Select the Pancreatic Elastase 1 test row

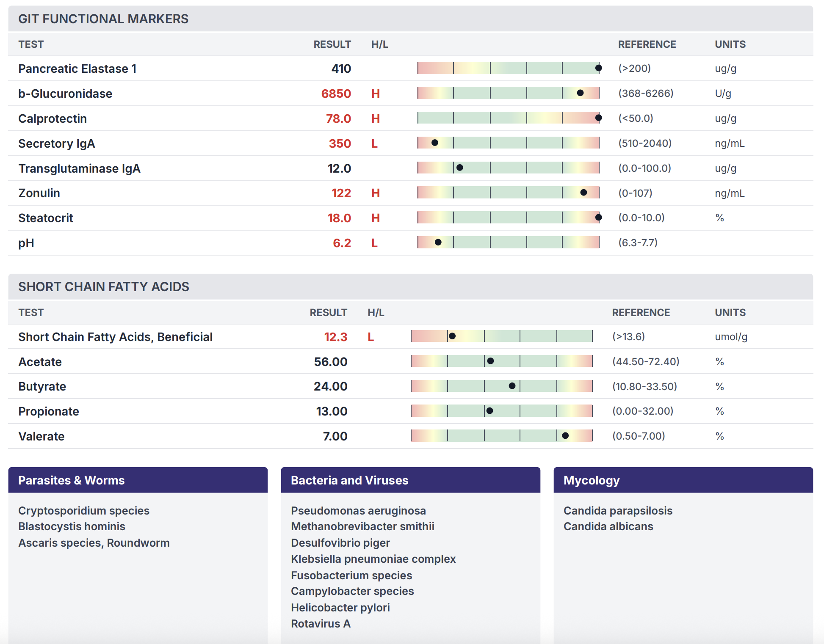click(77, 69)
